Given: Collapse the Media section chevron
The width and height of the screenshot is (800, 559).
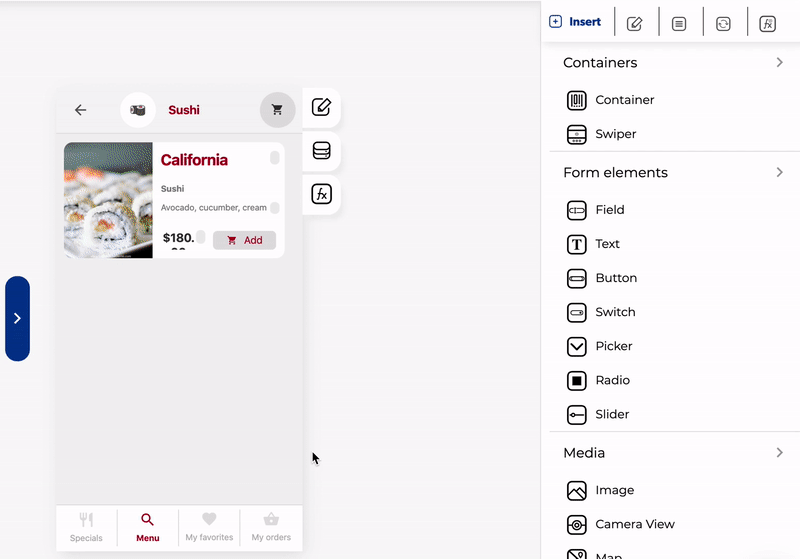Looking at the screenshot, I should point(779,452).
